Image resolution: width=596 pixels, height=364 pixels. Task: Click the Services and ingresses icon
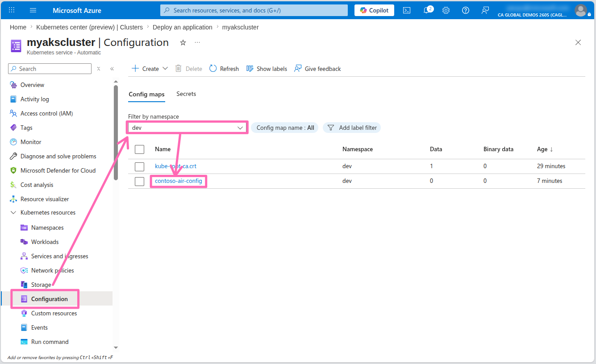[x=24, y=256]
